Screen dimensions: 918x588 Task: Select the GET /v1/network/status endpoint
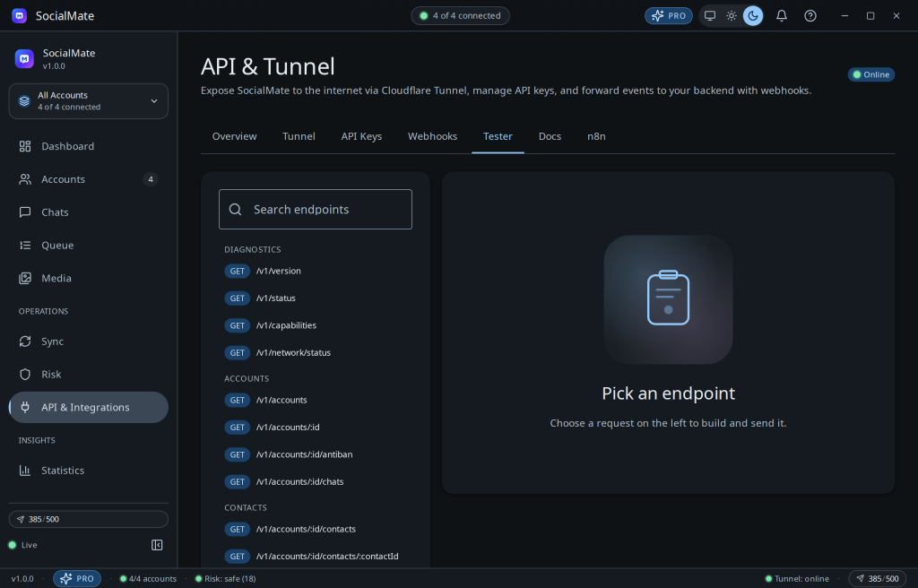pyautogui.click(x=316, y=352)
